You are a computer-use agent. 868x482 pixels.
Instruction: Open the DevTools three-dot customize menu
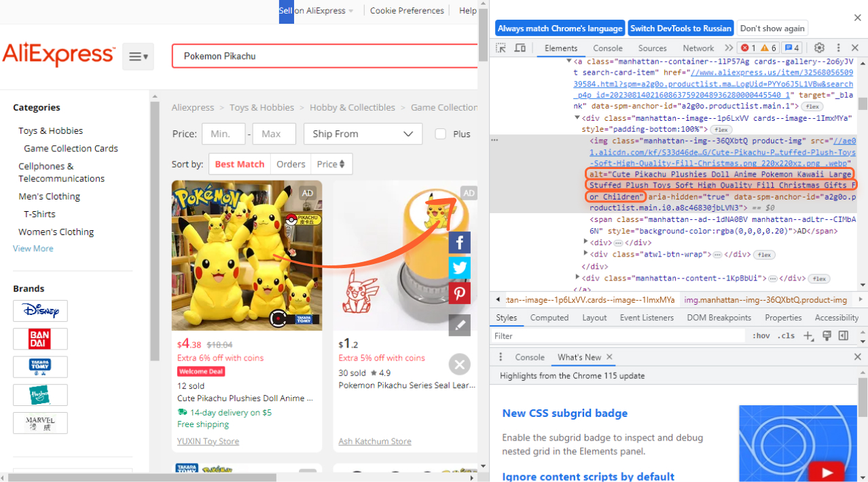tap(838, 48)
